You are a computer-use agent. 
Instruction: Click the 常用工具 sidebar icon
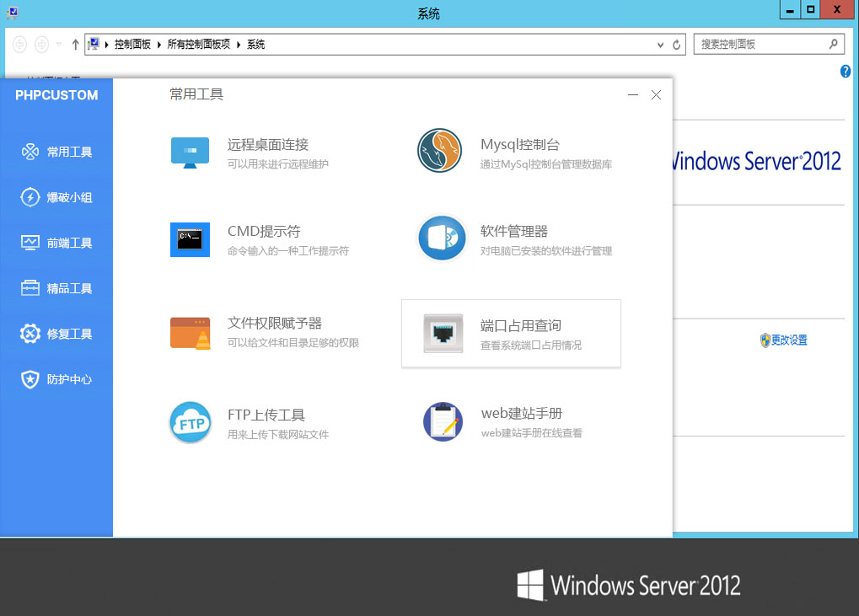[x=30, y=151]
